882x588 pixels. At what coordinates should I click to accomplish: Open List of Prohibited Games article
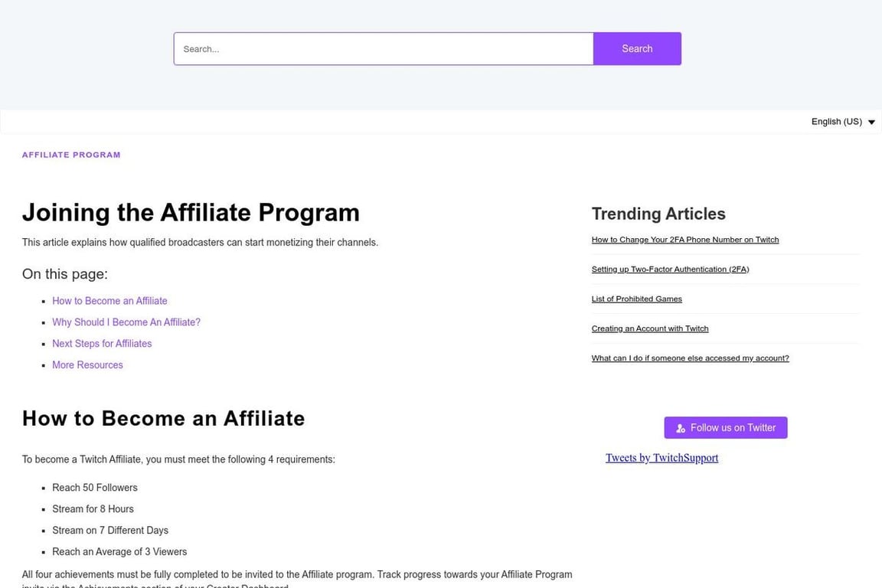tap(636, 299)
